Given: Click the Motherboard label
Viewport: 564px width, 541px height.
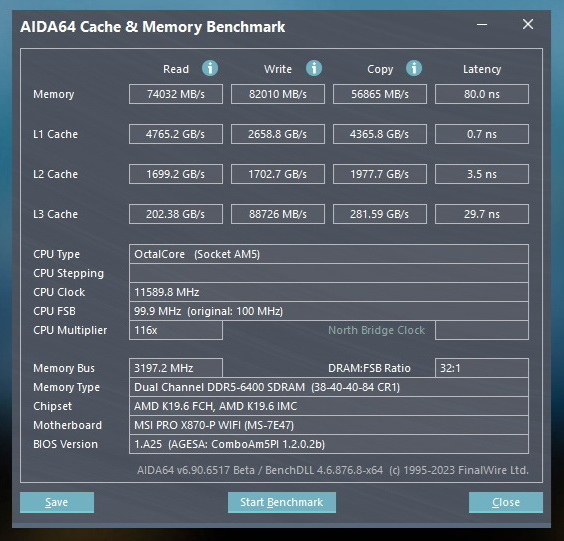Looking at the screenshot, I should [x=68, y=425].
